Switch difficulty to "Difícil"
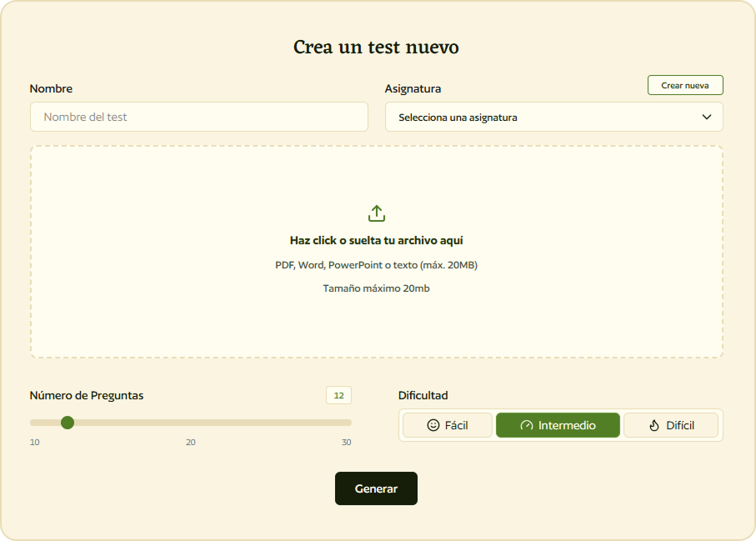 click(x=671, y=425)
